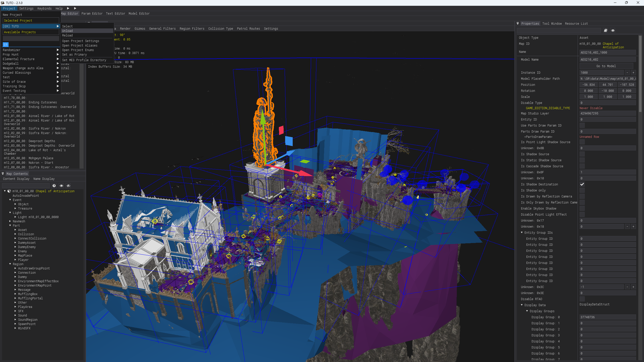644x362 pixels.
Task: Collapse the Entity Group IDs section
Action: 522,233
